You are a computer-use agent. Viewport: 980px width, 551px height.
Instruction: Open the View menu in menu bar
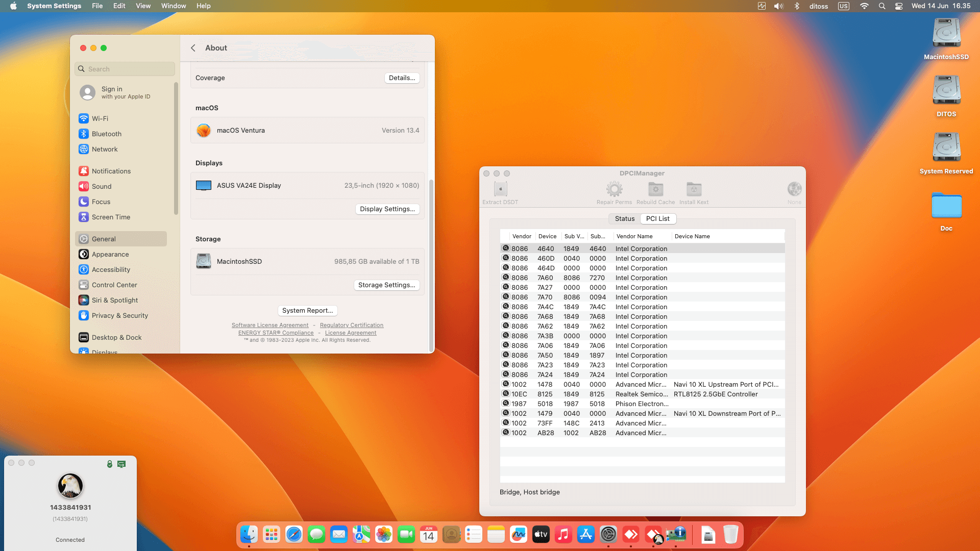point(143,6)
